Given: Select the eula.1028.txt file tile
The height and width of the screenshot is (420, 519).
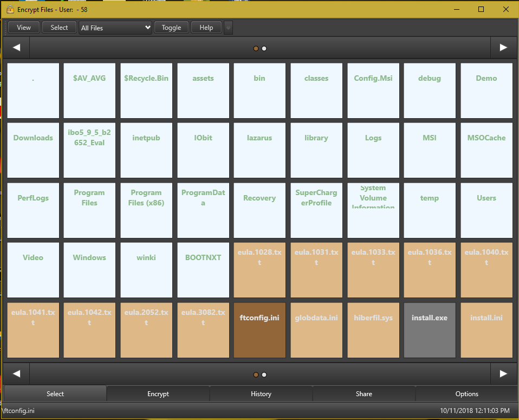Looking at the screenshot, I should tap(259, 270).
